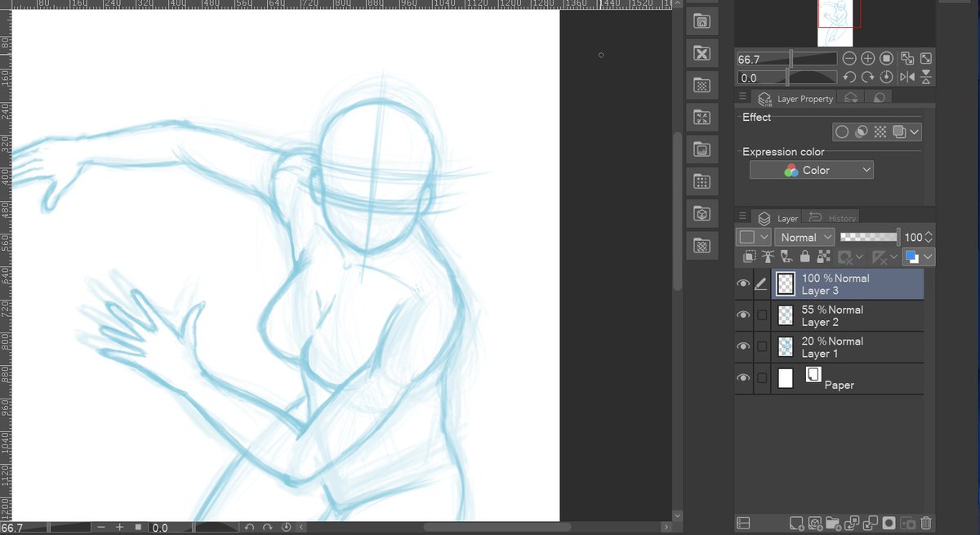
Task: Click the canvas vertical scrollbar
Action: (x=677, y=211)
